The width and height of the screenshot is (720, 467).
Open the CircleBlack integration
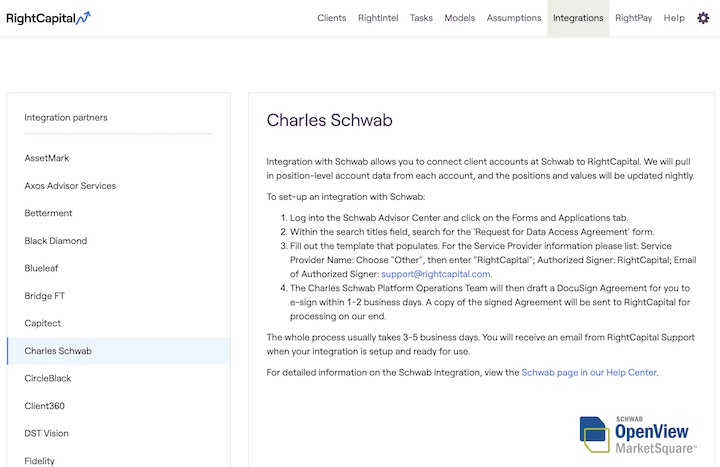(119, 378)
